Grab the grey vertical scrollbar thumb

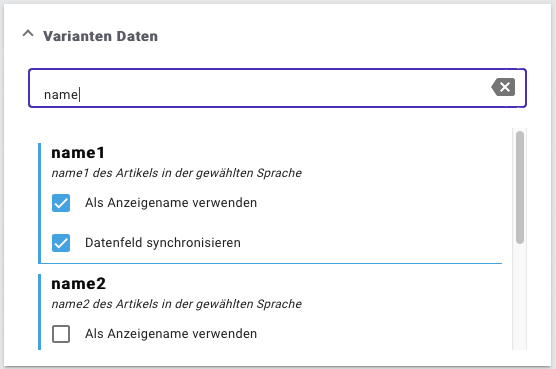(520, 188)
